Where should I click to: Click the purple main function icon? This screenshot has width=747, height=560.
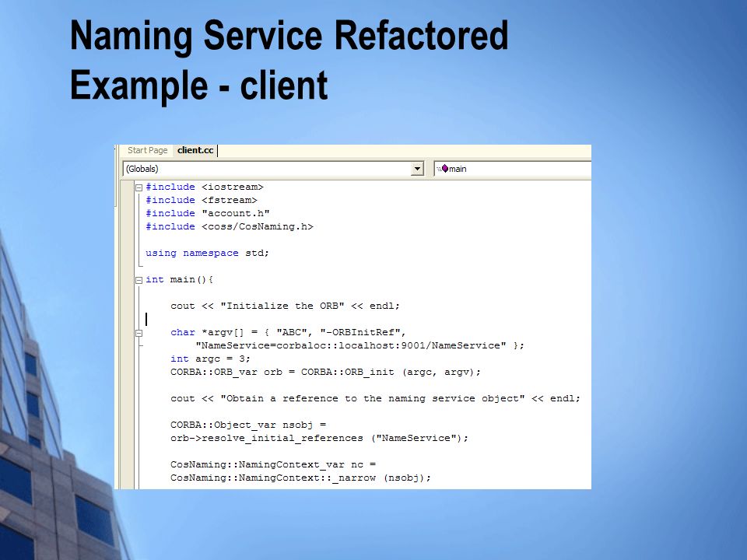[444, 169]
